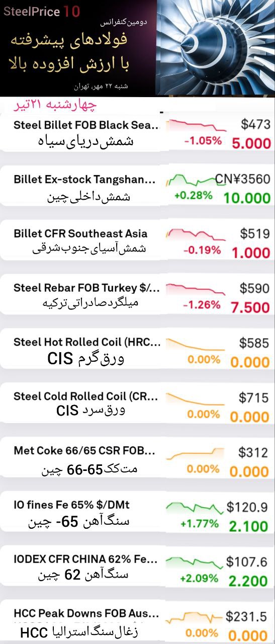This screenshot has height=644, width=275.
Task: Click the Hot Rolled Coil orange sparkline
Action: [x=197, y=344]
